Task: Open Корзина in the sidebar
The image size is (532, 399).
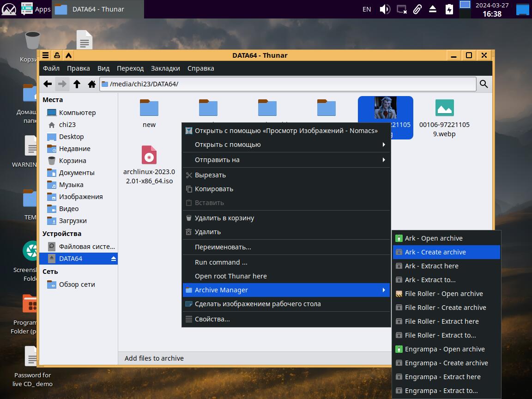Action: click(x=79, y=161)
